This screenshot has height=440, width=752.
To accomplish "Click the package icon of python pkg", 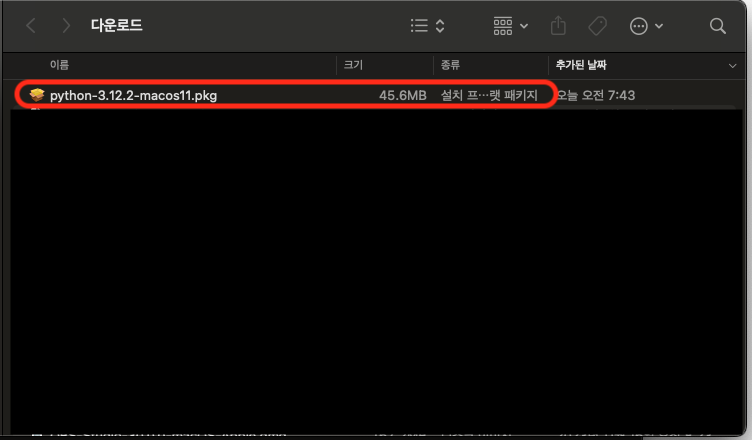I will [37, 95].
